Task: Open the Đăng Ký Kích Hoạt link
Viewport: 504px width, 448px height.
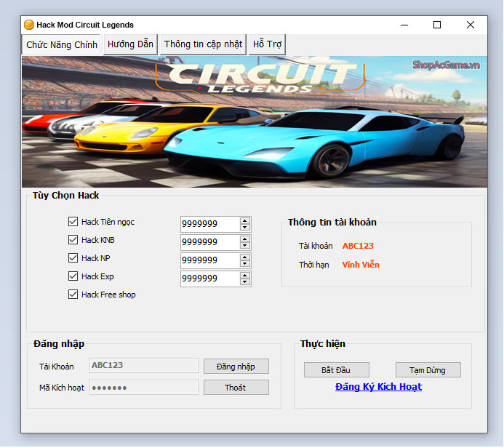Action: (x=378, y=387)
